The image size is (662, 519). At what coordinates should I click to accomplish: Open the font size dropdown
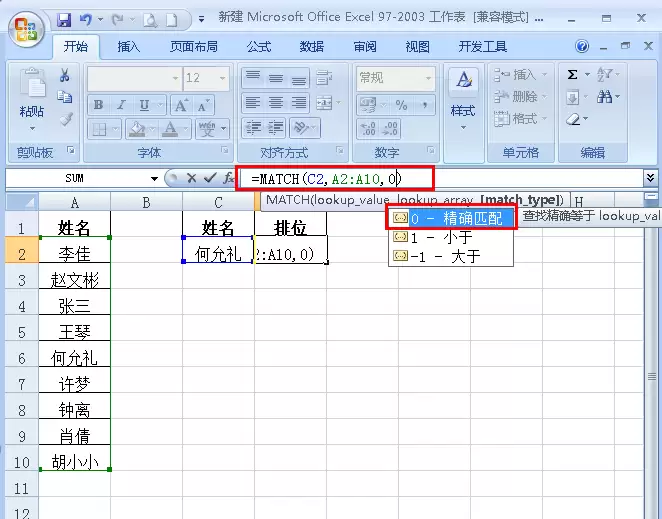click(222, 78)
